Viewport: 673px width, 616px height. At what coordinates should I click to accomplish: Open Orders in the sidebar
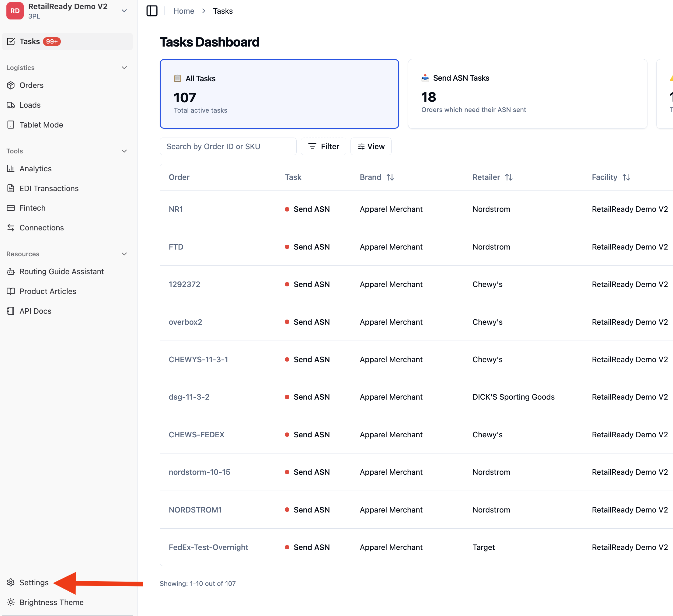[x=31, y=85]
